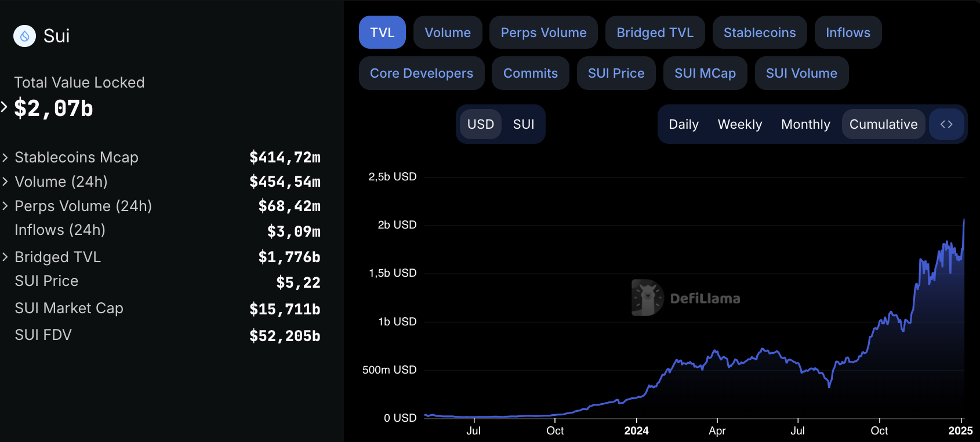
Task: Click the SUI Price label
Action: point(46,281)
